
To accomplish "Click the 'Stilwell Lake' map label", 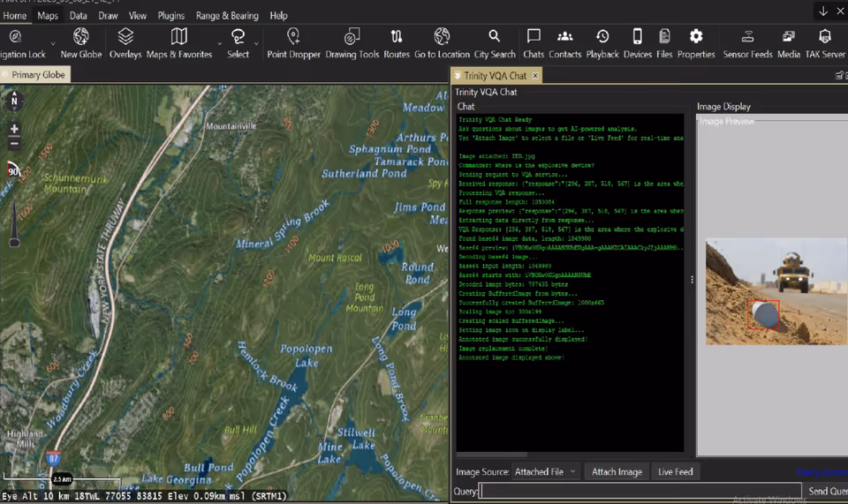I will point(356,439).
